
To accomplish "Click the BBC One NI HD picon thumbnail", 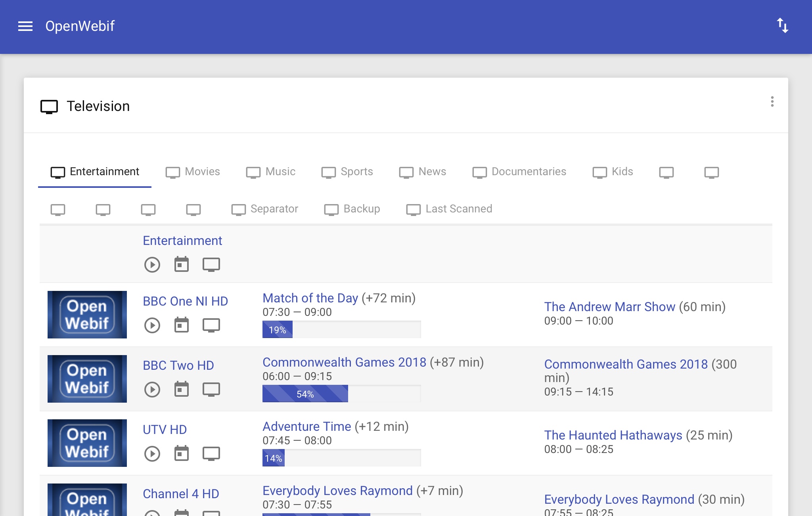I will 87,315.
